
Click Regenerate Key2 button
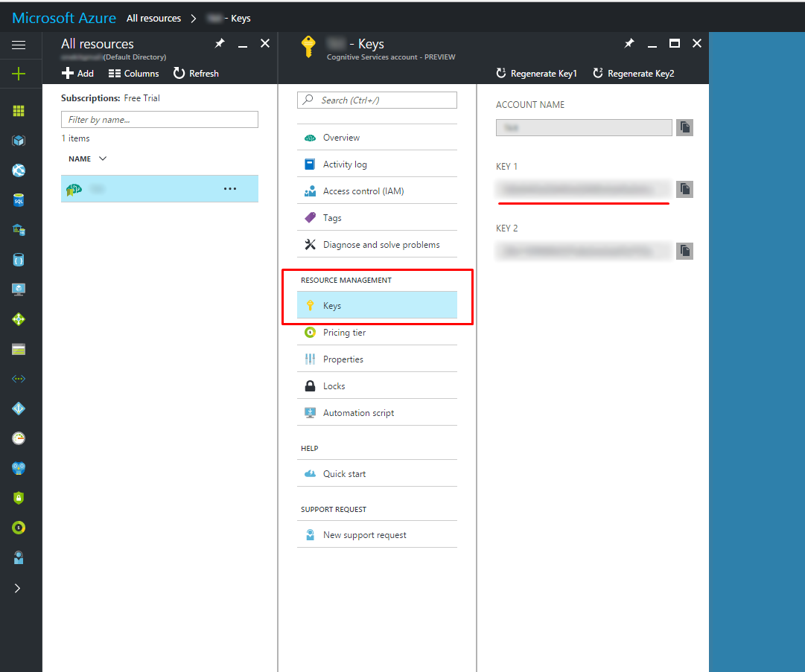(634, 74)
